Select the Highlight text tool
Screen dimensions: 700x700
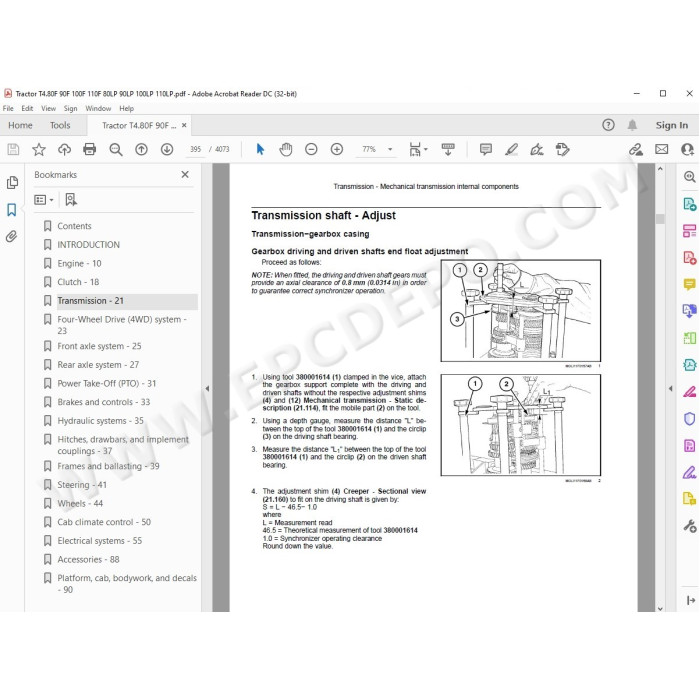point(512,149)
